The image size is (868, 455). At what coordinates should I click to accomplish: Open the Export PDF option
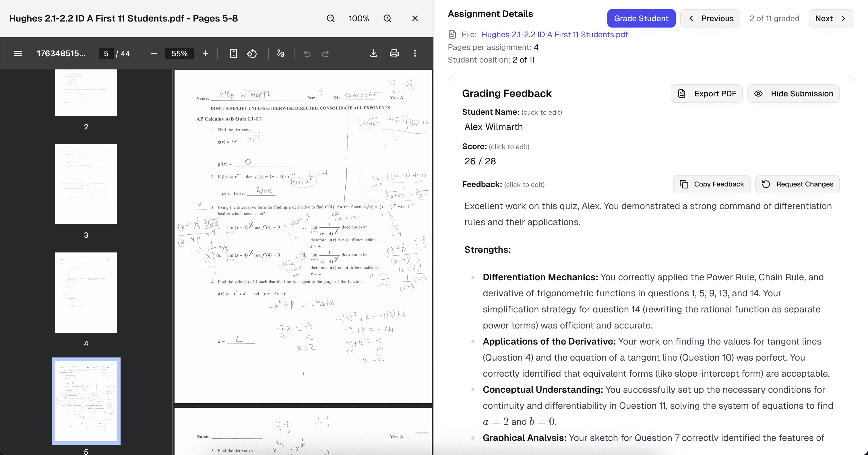707,93
